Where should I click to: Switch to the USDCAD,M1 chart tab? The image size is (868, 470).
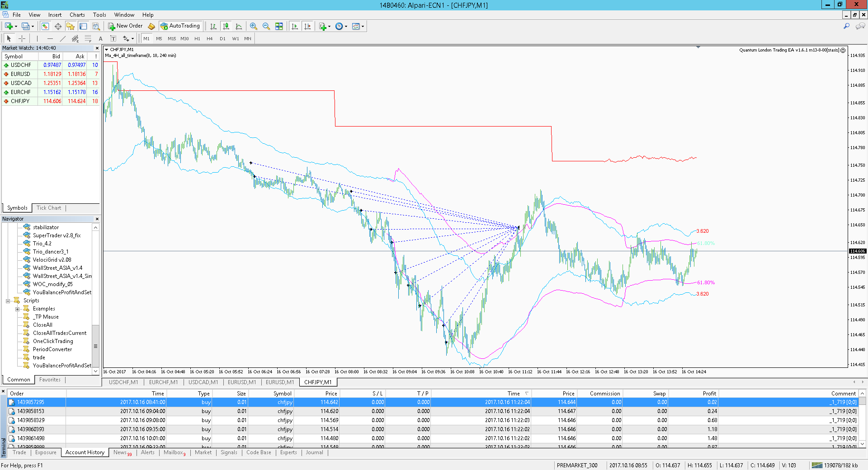click(x=203, y=382)
